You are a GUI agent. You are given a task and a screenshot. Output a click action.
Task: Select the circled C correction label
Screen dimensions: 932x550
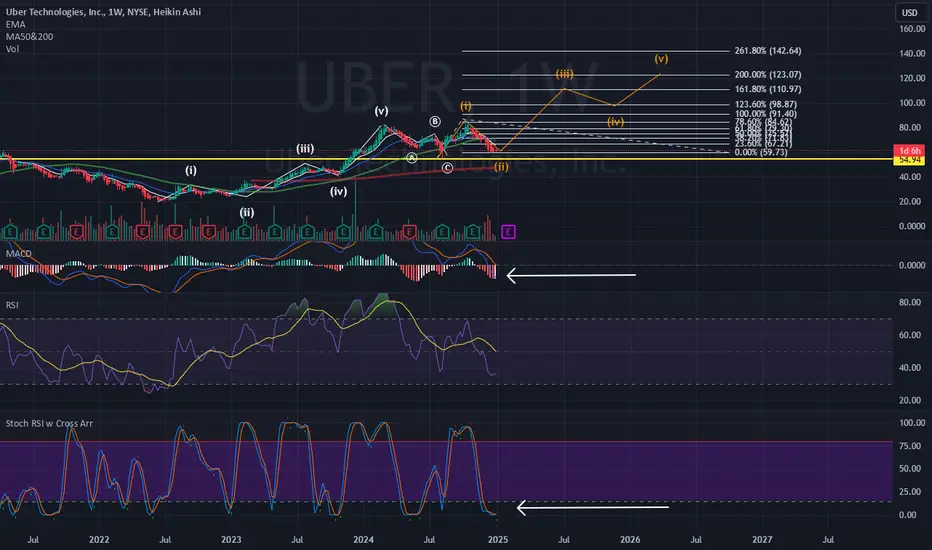447,168
